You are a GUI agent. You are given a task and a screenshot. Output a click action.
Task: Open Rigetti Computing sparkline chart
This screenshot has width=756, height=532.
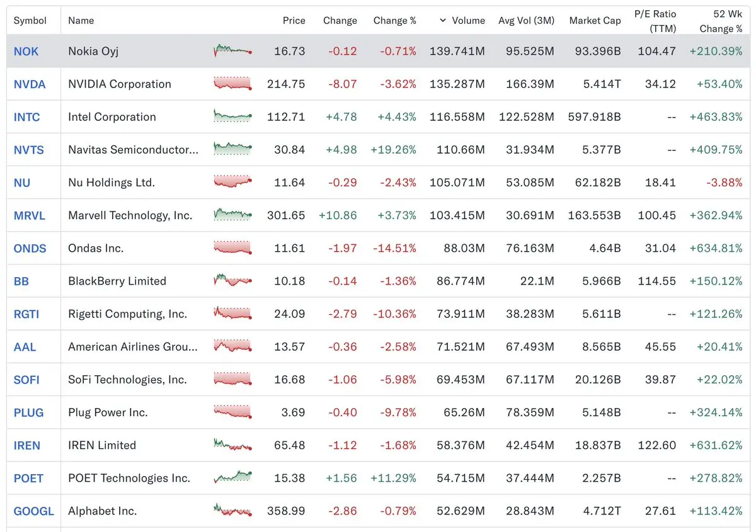click(233, 314)
